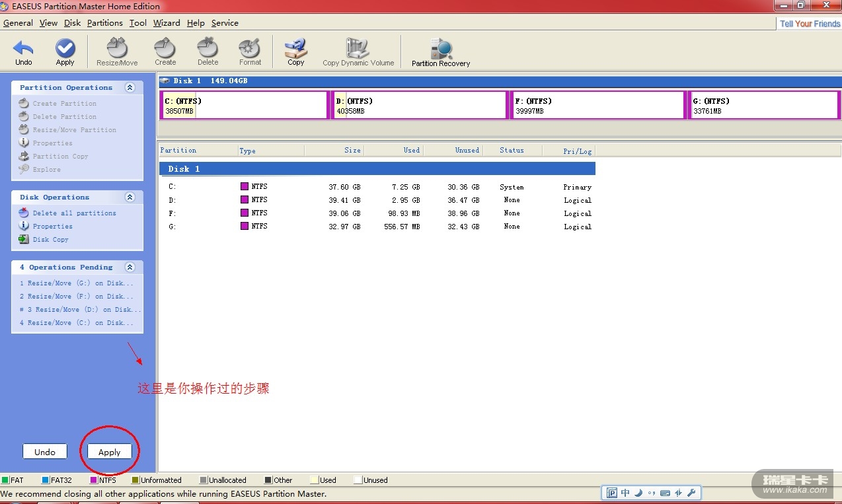This screenshot has height=504, width=842.
Task: Select the D: partition block in disk map
Action: click(x=420, y=105)
